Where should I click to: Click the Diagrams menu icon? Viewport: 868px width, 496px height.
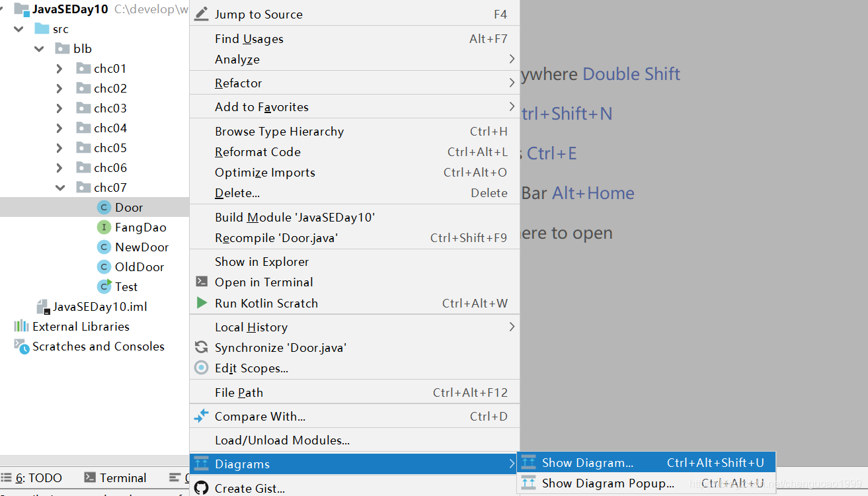point(202,464)
